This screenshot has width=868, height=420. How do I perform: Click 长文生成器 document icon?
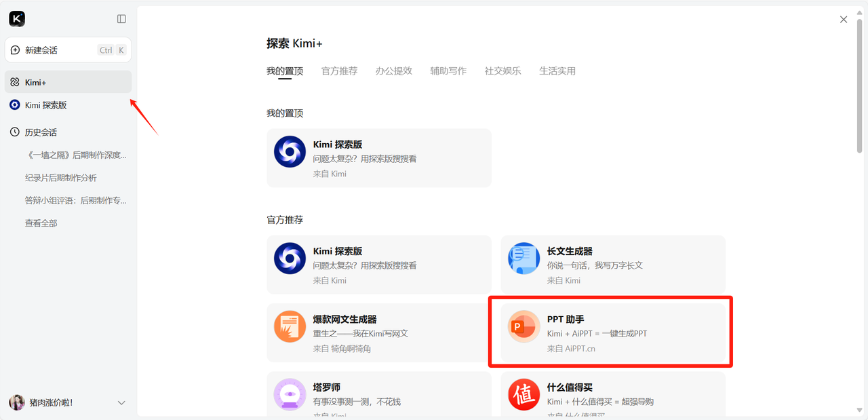point(524,259)
